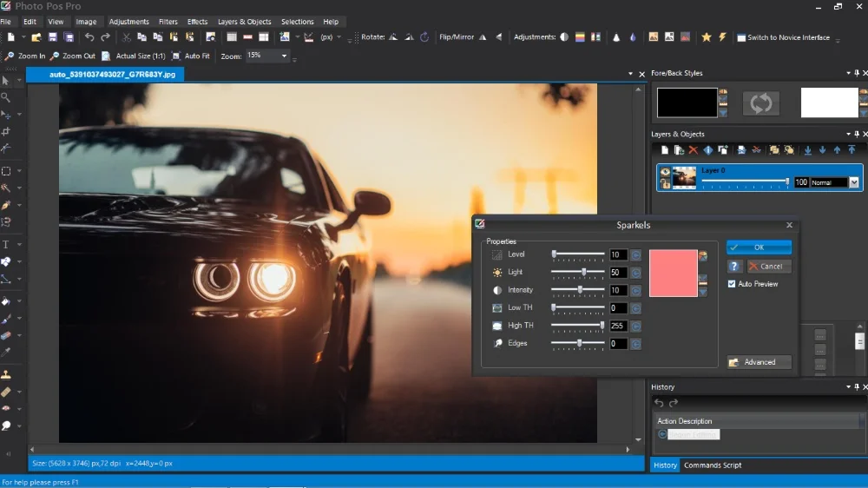Select the Text tool in left toolbar
Screen dimensions: 868x488
6,245
